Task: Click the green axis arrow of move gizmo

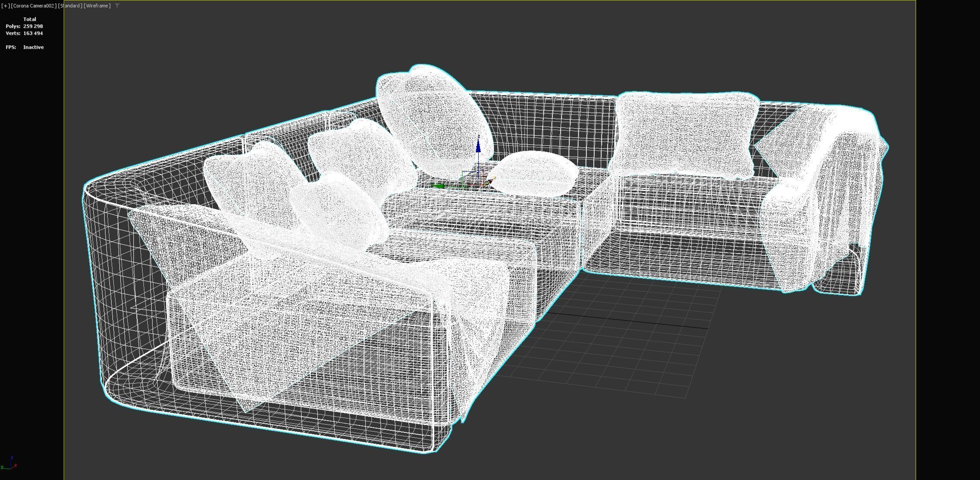Action: point(437,186)
